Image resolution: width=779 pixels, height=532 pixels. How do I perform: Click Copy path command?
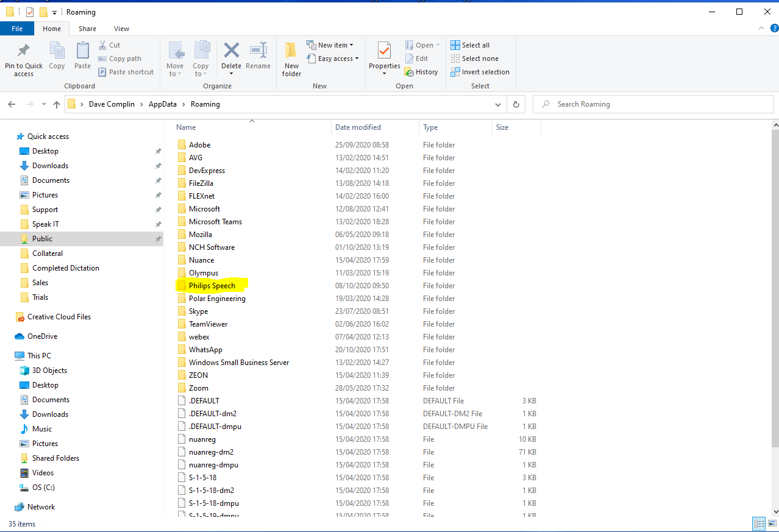point(119,59)
